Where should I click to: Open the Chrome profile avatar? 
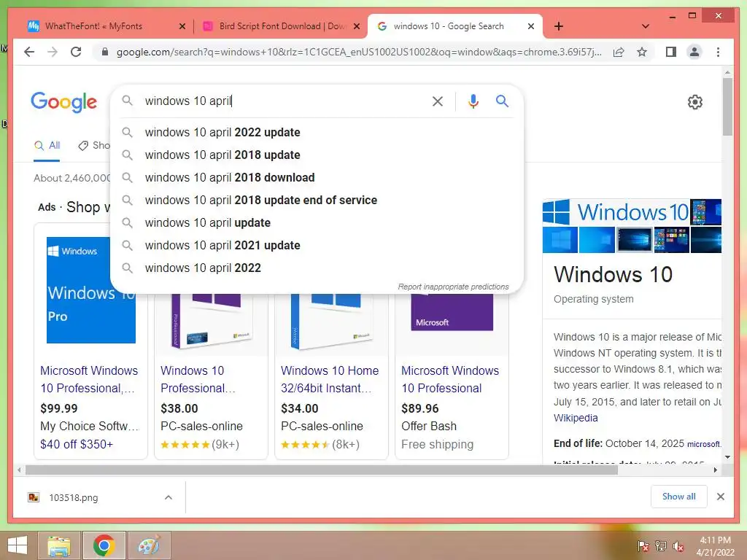pyautogui.click(x=694, y=52)
